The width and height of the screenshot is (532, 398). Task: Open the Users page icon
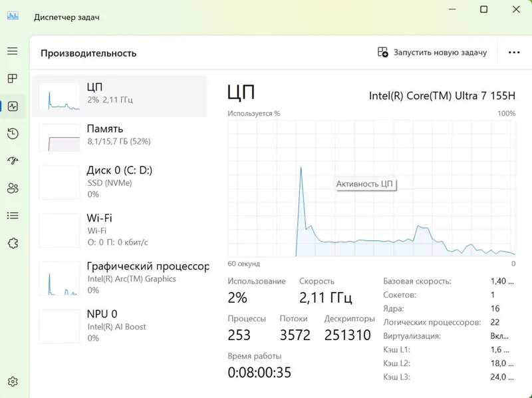(13, 188)
